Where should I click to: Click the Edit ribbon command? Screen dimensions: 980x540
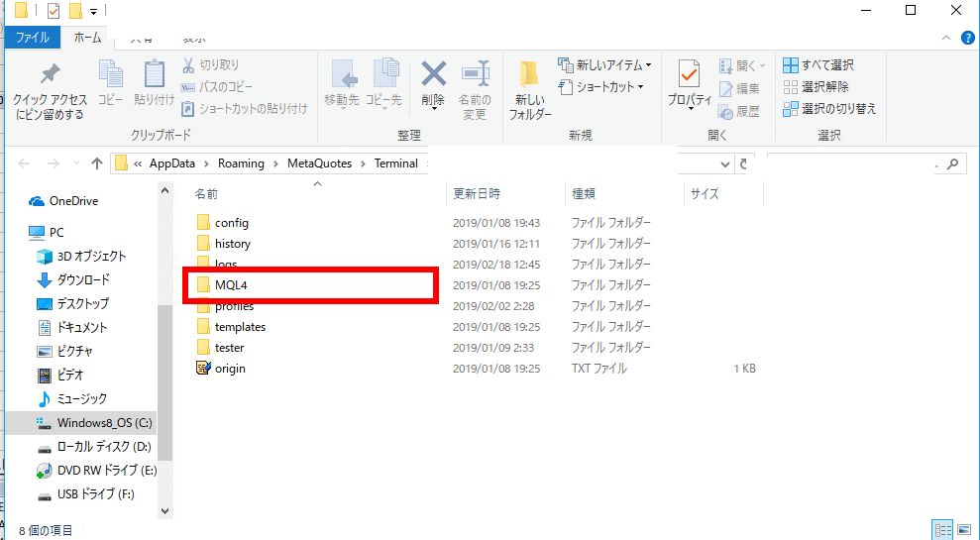coord(739,89)
